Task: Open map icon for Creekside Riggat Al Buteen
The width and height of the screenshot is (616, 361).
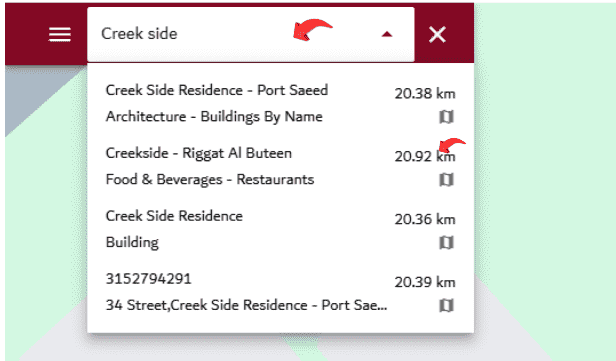Action: pyautogui.click(x=446, y=180)
